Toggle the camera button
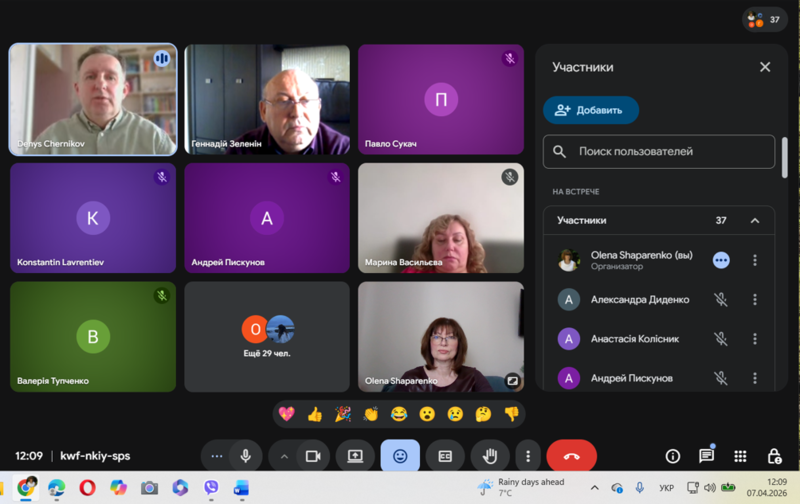This screenshot has height=504, width=800. coord(313,456)
